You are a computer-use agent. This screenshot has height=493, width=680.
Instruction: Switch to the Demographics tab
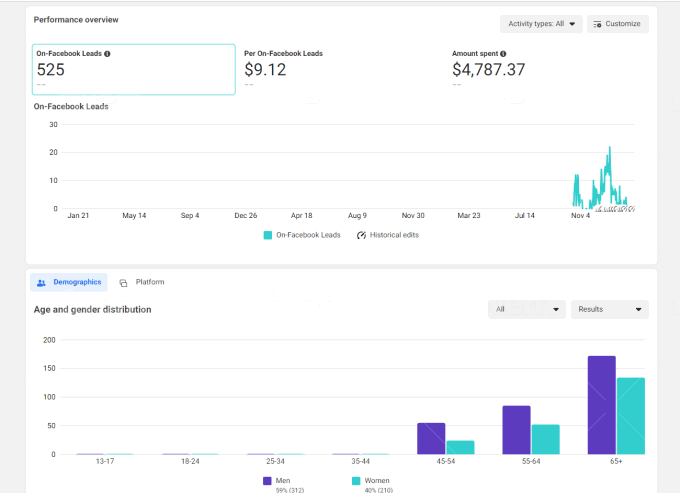click(69, 283)
